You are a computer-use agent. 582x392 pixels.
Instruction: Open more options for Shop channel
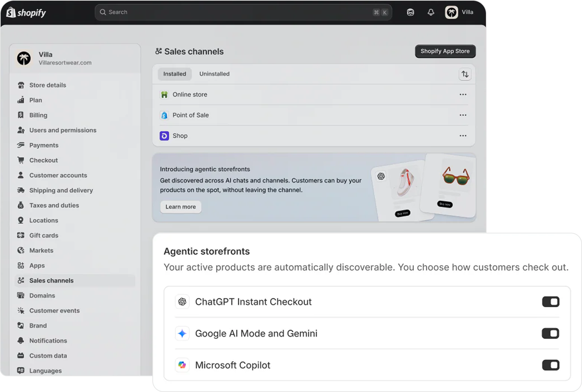click(x=463, y=136)
